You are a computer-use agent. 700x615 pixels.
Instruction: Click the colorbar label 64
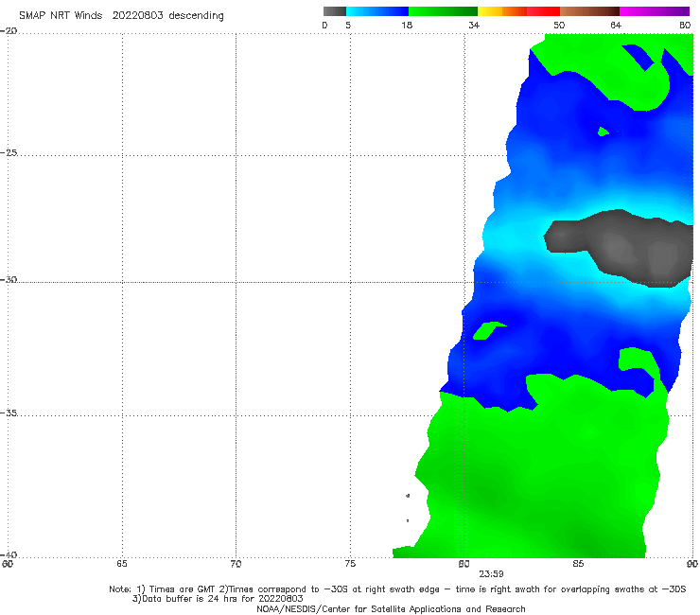[x=616, y=25]
